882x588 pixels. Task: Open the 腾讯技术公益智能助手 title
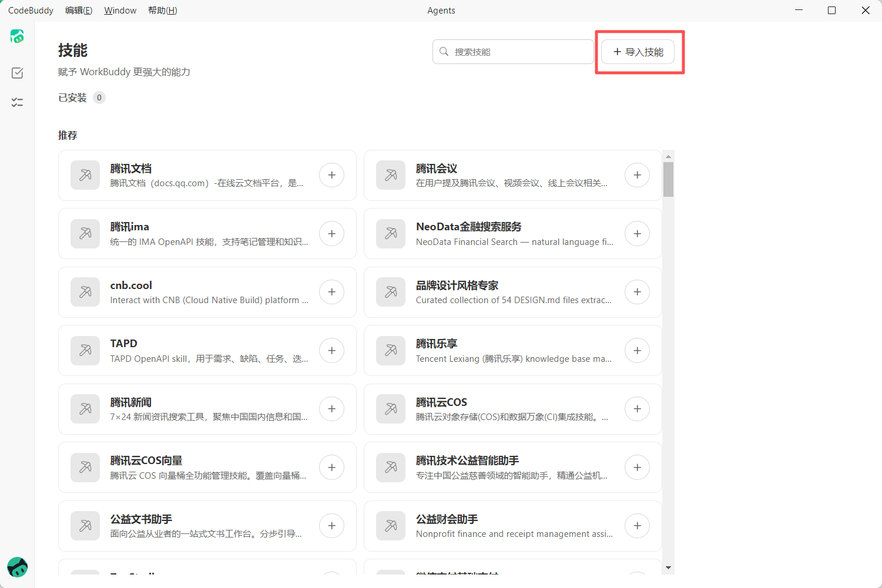pyautogui.click(x=468, y=461)
